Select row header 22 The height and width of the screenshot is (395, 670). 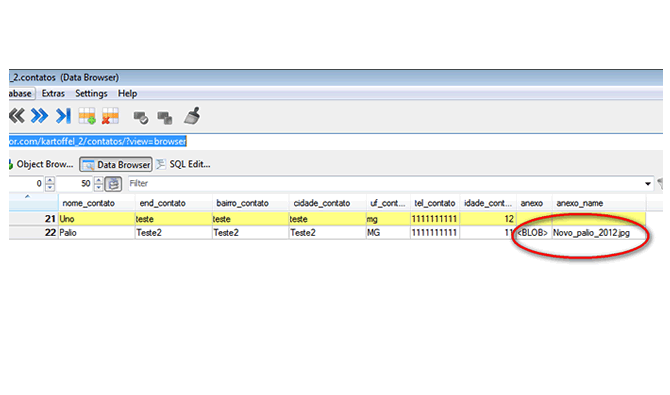tap(33, 233)
